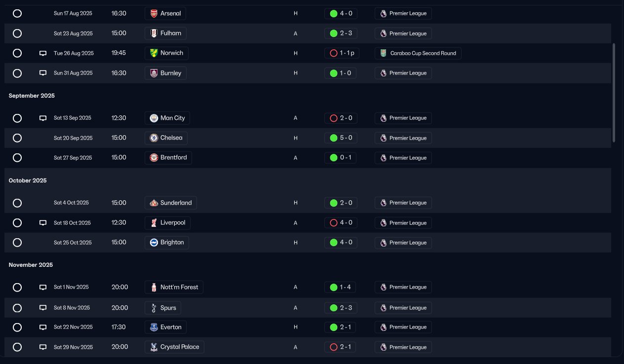
Task: Toggle the selection circle for Everton match
Action: (x=17, y=327)
